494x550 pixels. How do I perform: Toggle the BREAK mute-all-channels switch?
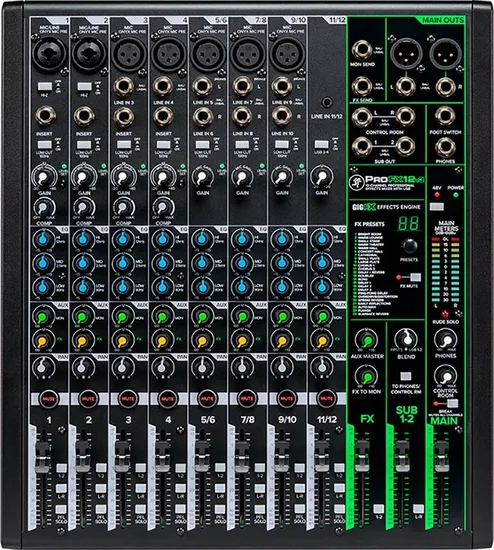452,403
